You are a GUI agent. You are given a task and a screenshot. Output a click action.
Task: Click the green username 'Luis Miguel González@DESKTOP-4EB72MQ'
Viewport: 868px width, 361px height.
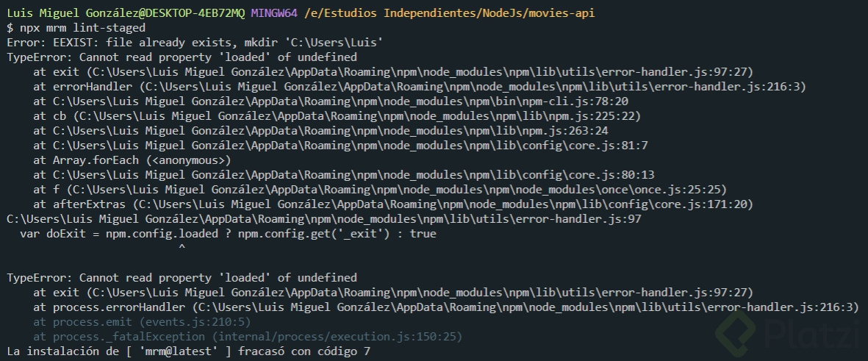pyautogui.click(x=126, y=12)
